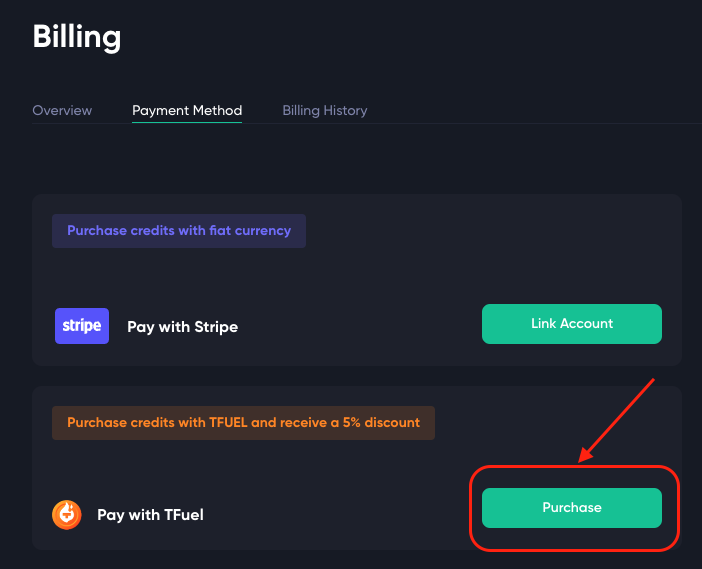This screenshot has height=569, width=702.
Task: Select the Payment Method tab
Action: 187,110
